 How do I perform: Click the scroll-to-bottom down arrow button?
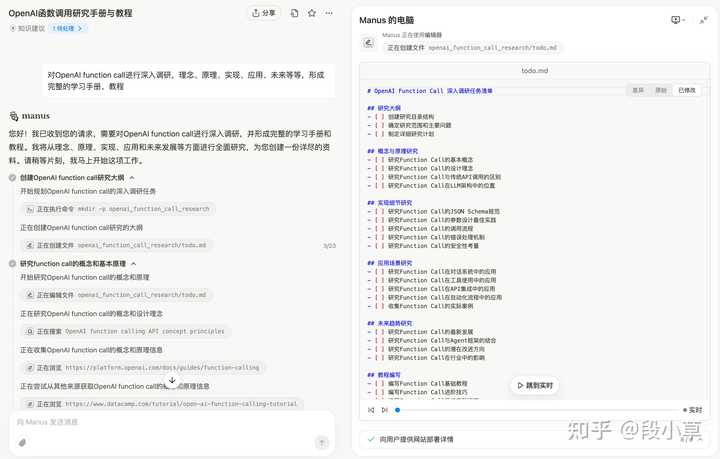pos(172,381)
